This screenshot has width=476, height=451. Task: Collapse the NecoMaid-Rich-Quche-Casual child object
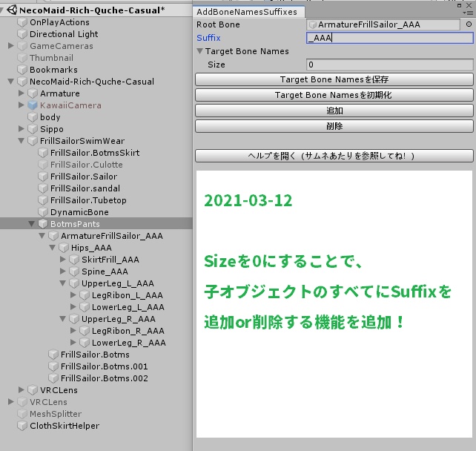click(11, 82)
